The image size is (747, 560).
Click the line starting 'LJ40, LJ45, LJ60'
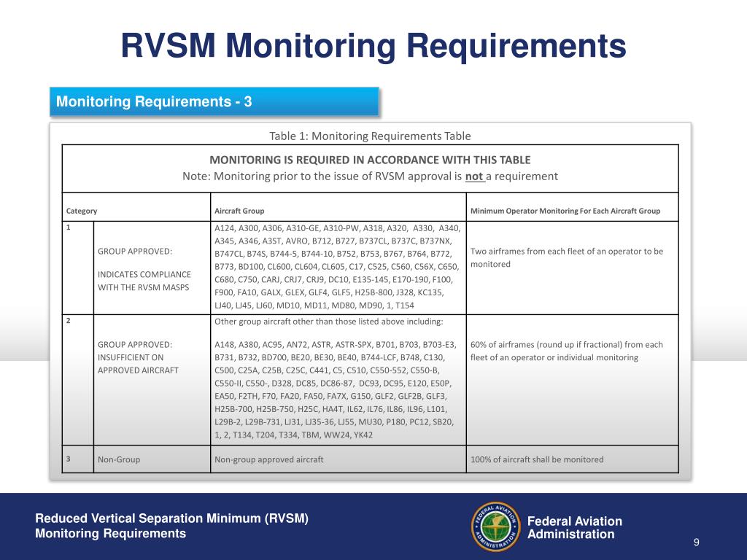click(314, 306)
